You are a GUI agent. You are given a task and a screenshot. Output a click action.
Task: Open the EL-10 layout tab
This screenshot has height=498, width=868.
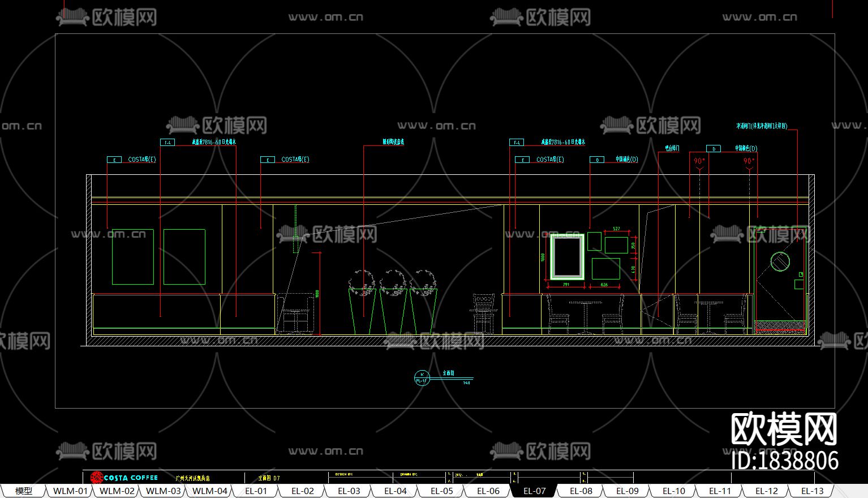pyautogui.click(x=674, y=491)
